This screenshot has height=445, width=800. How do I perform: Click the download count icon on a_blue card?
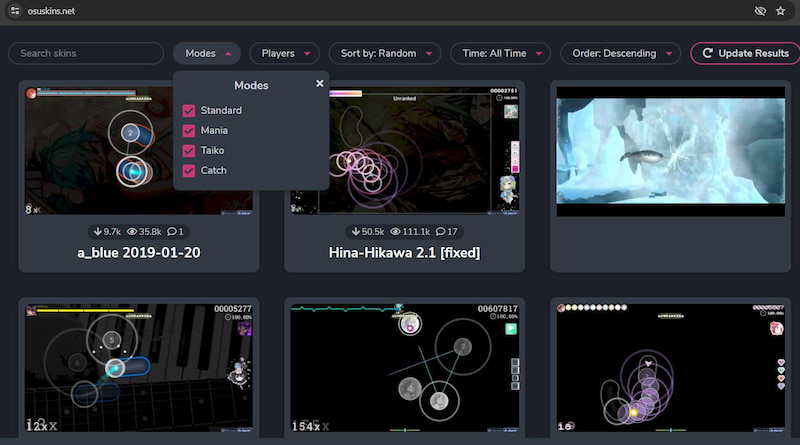point(97,232)
